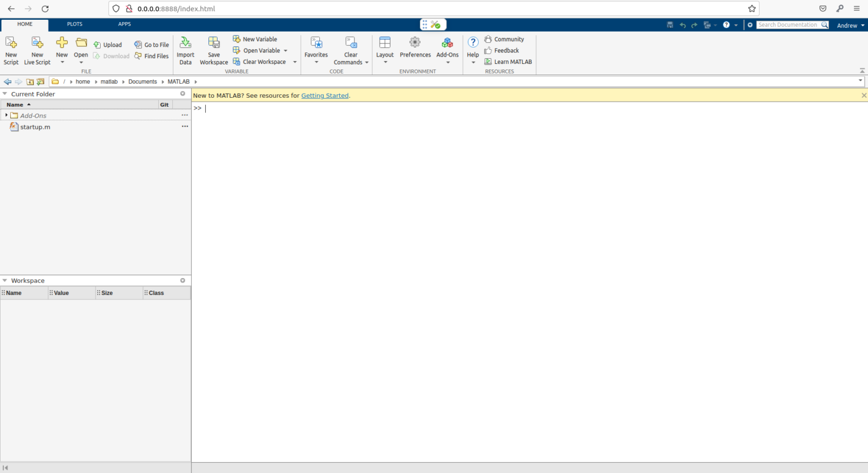Save Workspace to a file
The height and width of the screenshot is (473, 868).
(x=214, y=50)
